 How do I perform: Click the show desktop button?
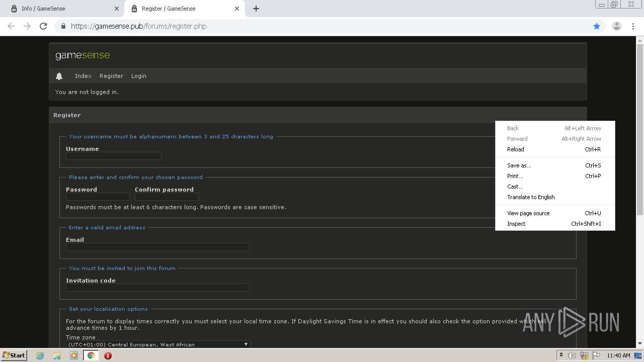click(x=639, y=355)
